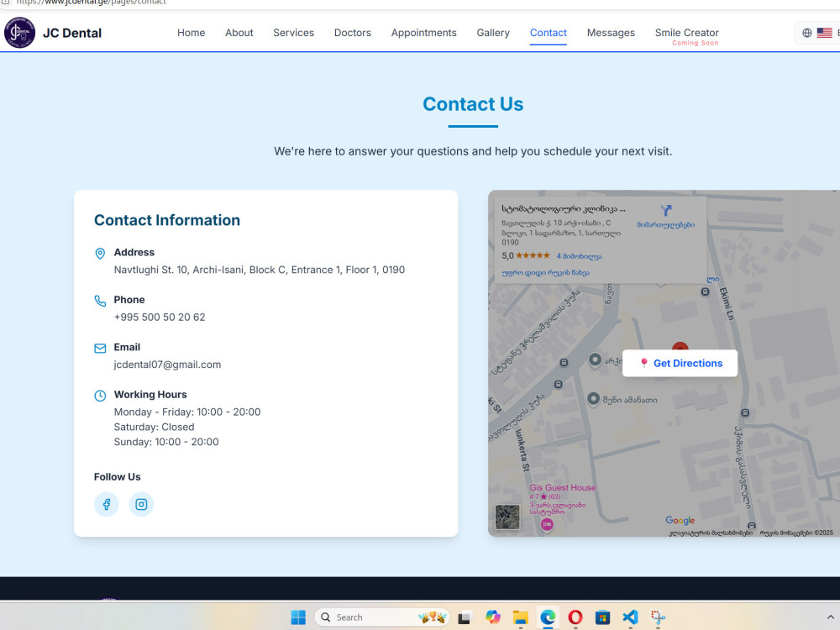This screenshot has height=630, width=840.
Task: Click the working hours clock icon
Action: [x=100, y=396]
